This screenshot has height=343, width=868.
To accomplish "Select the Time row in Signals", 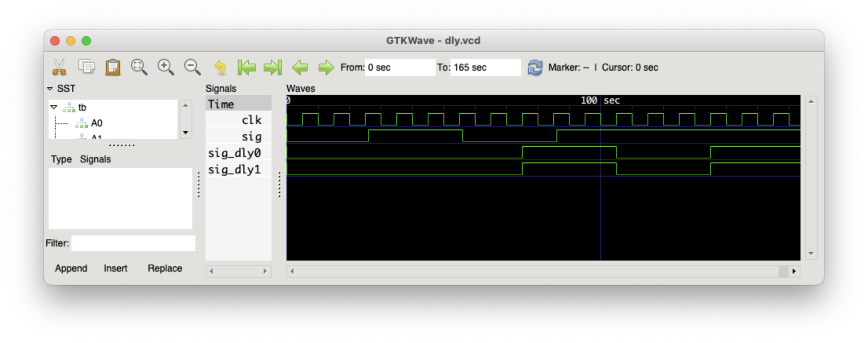I will (x=239, y=104).
